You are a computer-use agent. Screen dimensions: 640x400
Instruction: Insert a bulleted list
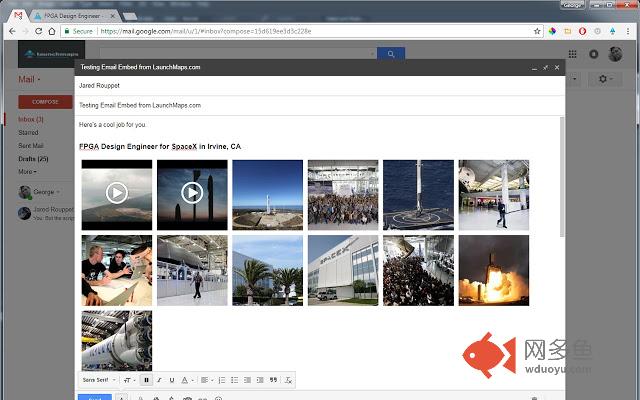[234, 380]
